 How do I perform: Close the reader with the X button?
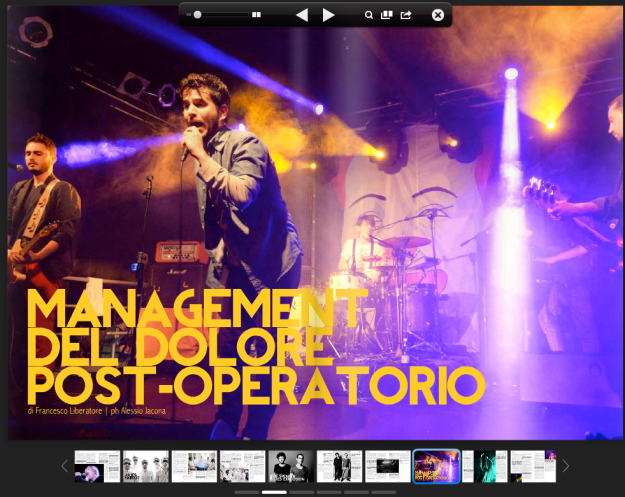point(438,15)
